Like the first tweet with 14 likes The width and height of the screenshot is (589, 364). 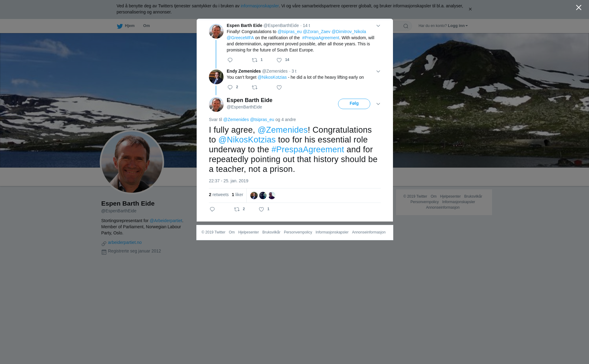click(279, 60)
